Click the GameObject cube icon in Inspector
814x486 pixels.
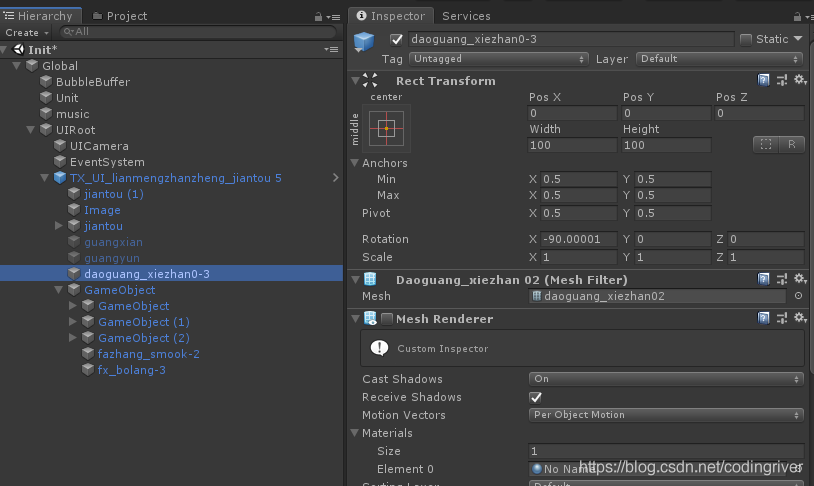pos(363,42)
